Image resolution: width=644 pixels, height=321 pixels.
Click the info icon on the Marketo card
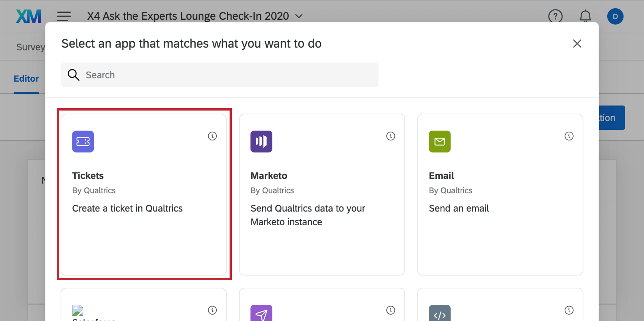[391, 136]
